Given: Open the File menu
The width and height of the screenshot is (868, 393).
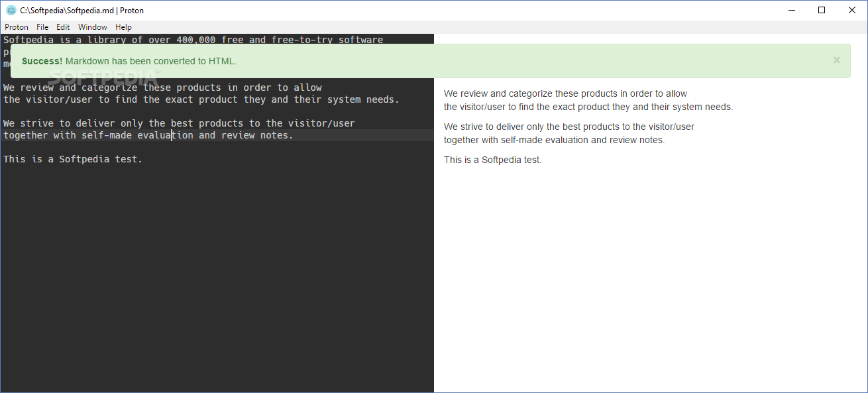Looking at the screenshot, I should tap(42, 27).
